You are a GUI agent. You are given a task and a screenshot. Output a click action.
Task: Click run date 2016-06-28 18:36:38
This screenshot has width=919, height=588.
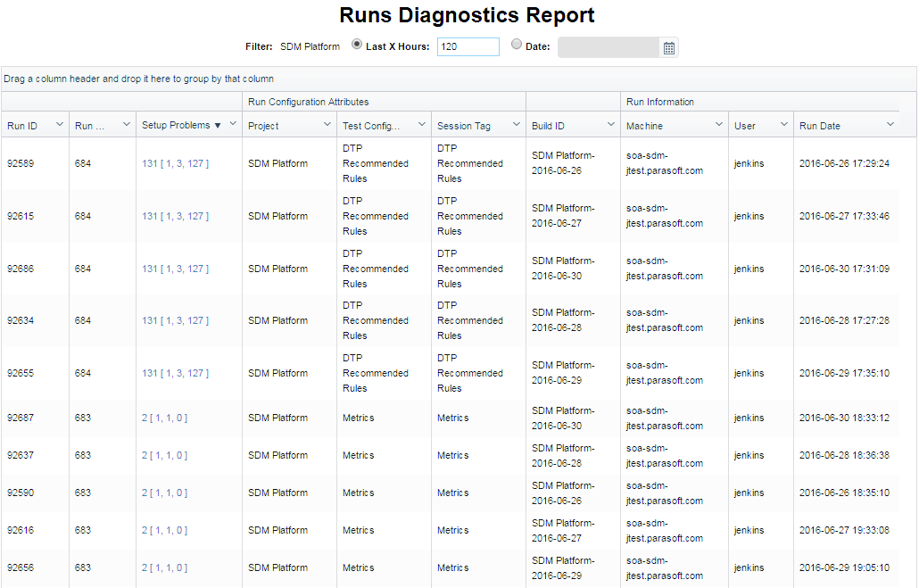pos(844,456)
